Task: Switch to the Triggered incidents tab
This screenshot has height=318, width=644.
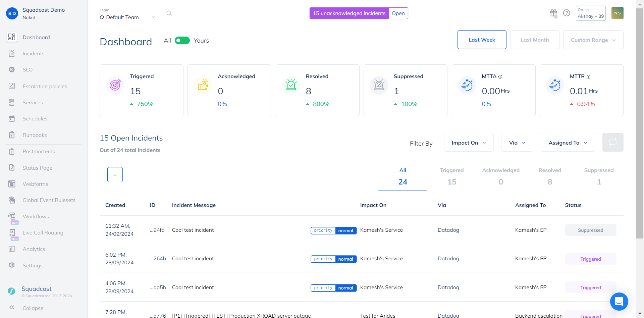Action: pyautogui.click(x=451, y=176)
